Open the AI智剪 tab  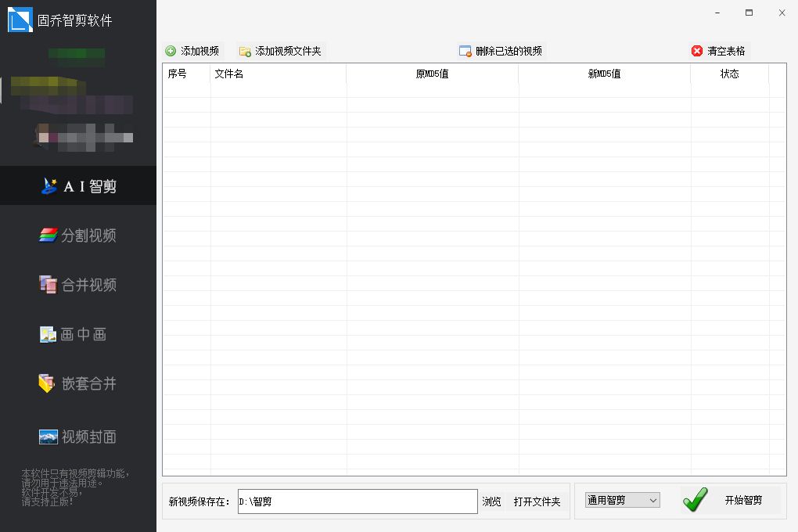click(78, 186)
